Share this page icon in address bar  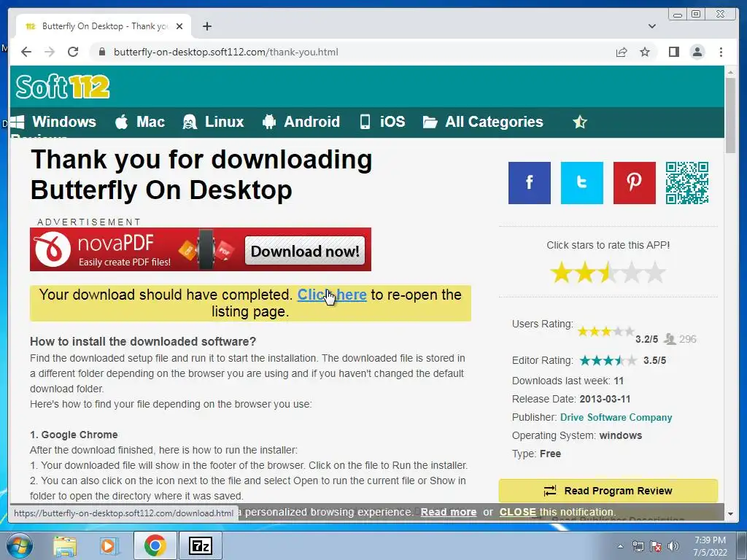coord(622,52)
